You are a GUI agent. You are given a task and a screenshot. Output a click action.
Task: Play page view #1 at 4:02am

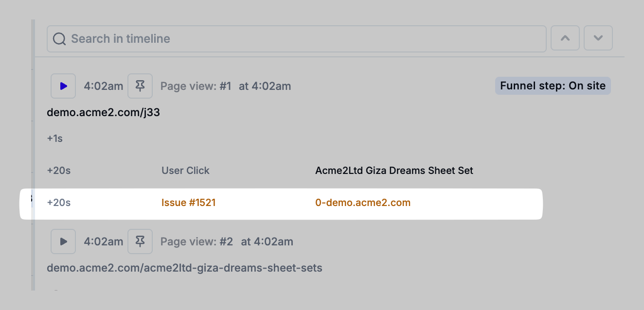(63, 86)
